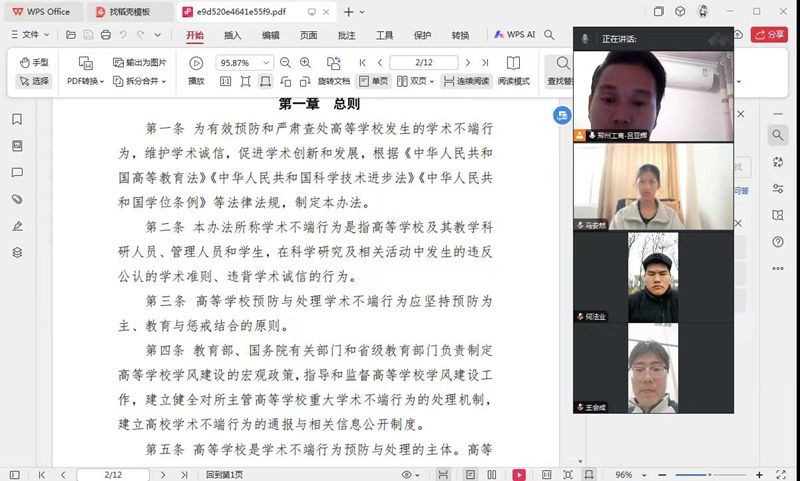Switch to double page (双页) layout

[411, 81]
